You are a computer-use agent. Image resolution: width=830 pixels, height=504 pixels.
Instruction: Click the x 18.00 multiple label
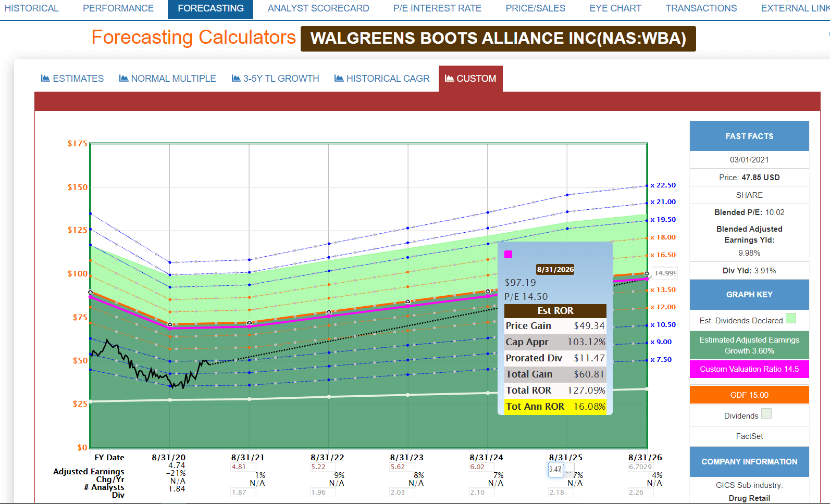(663, 237)
